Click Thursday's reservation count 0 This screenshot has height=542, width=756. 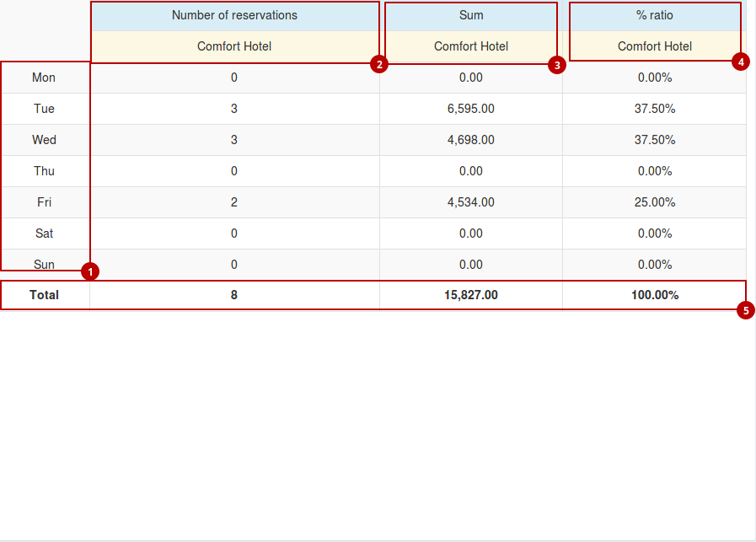click(233, 171)
